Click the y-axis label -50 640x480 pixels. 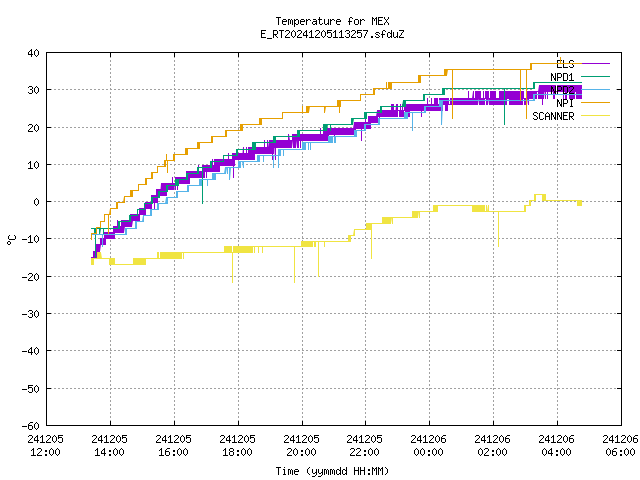coord(31,389)
